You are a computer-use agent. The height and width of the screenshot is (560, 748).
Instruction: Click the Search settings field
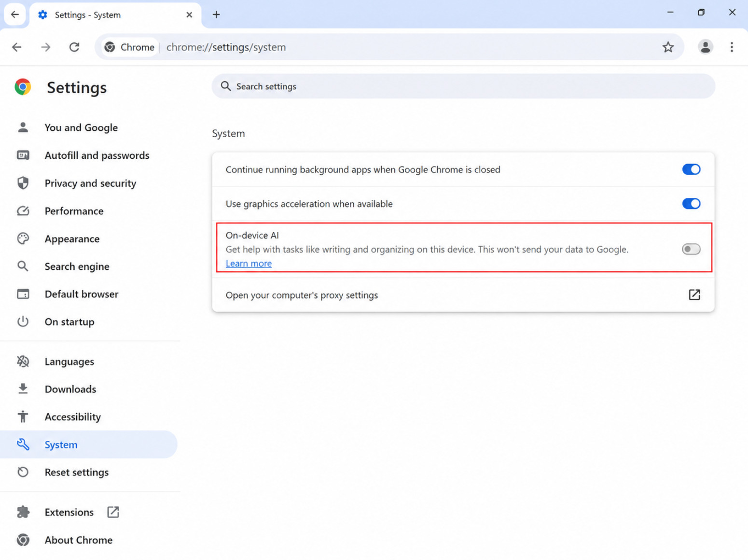tap(463, 86)
